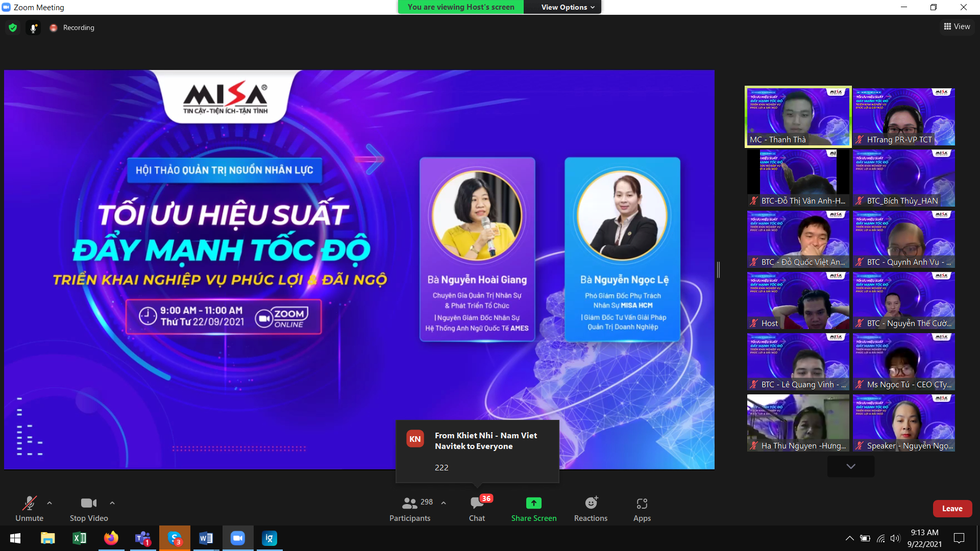Open File Explorer from taskbar
The width and height of the screenshot is (980, 551).
tap(47, 538)
